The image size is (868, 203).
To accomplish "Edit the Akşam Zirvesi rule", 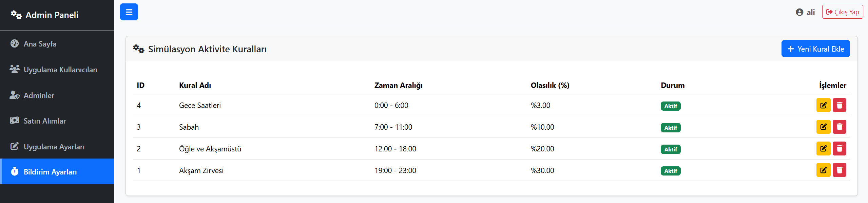I will (x=823, y=170).
